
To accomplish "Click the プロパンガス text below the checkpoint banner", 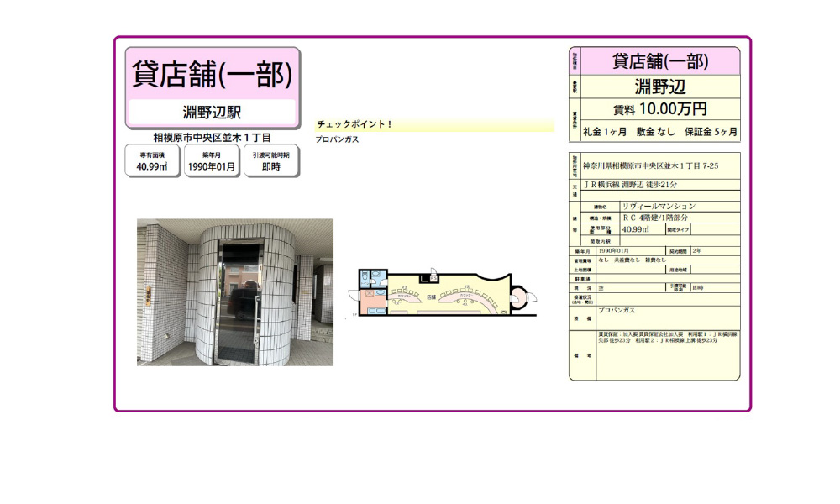I will [333, 139].
